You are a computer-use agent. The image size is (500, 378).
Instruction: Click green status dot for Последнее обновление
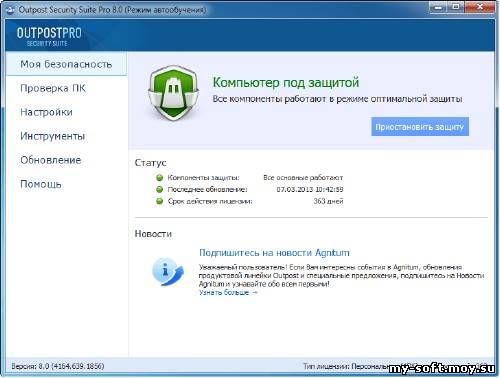tap(160, 189)
